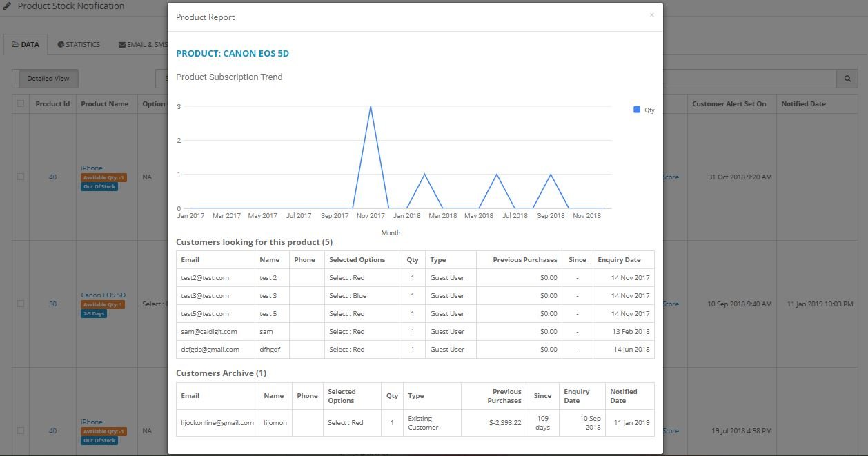Click the Product Id column header
Viewport: 868px width, 456px height.
coord(53,104)
